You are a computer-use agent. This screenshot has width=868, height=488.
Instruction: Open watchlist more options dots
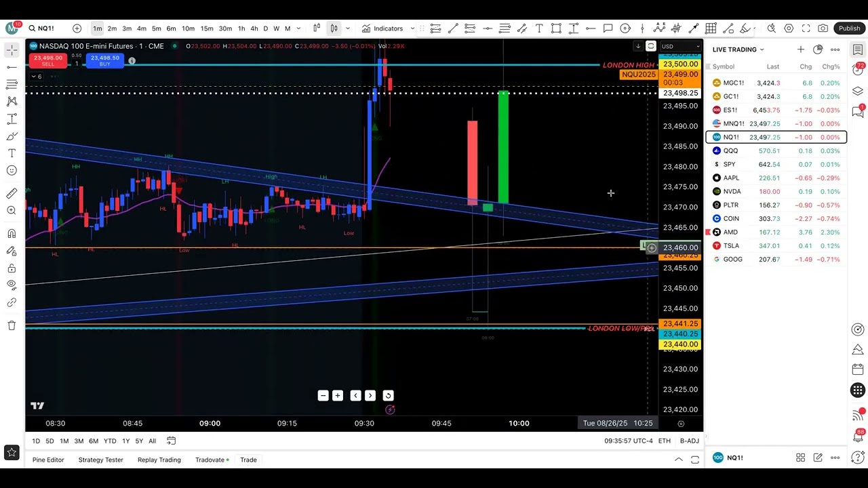tap(835, 49)
